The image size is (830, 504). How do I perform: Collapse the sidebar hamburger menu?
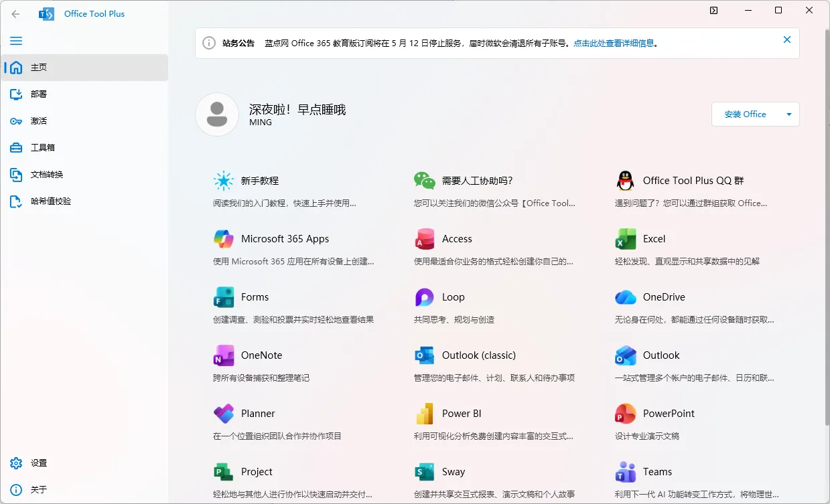click(16, 41)
